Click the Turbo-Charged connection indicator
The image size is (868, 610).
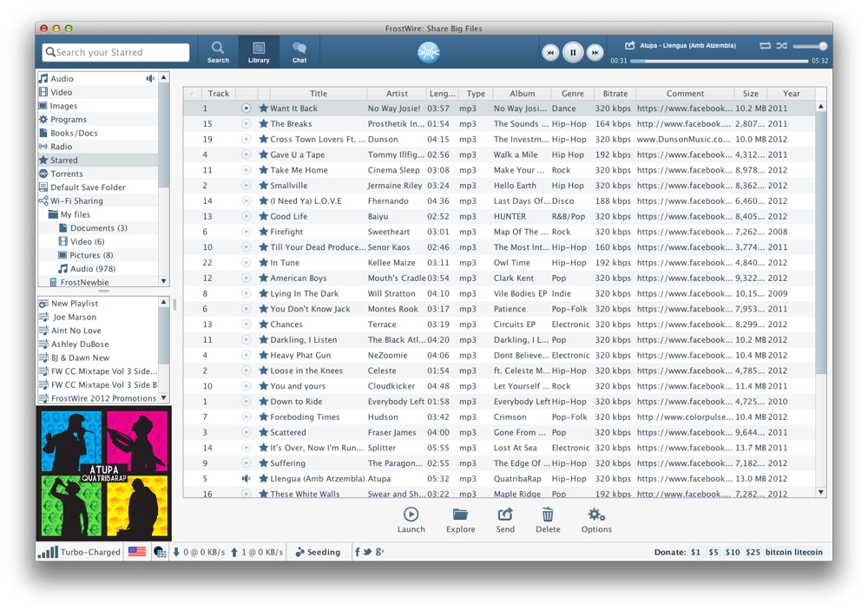(79, 552)
